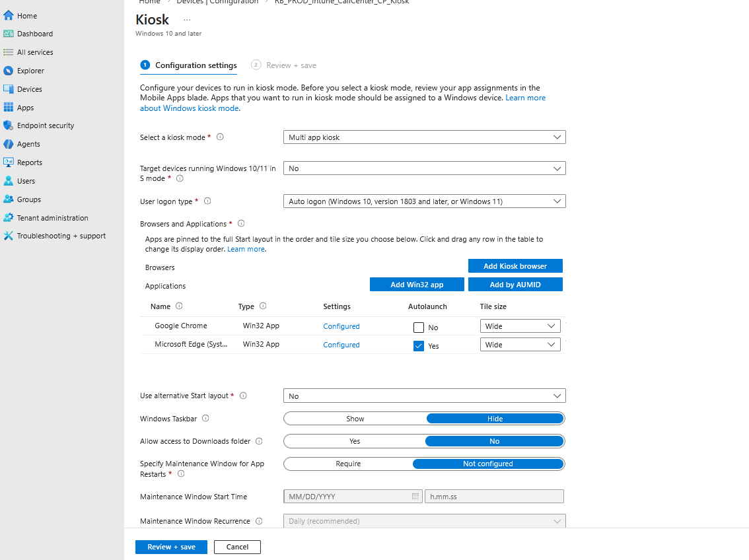This screenshot has height=560, width=749.
Task: Change Microsoft Edge tile size dropdown
Action: tap(520, 345)
